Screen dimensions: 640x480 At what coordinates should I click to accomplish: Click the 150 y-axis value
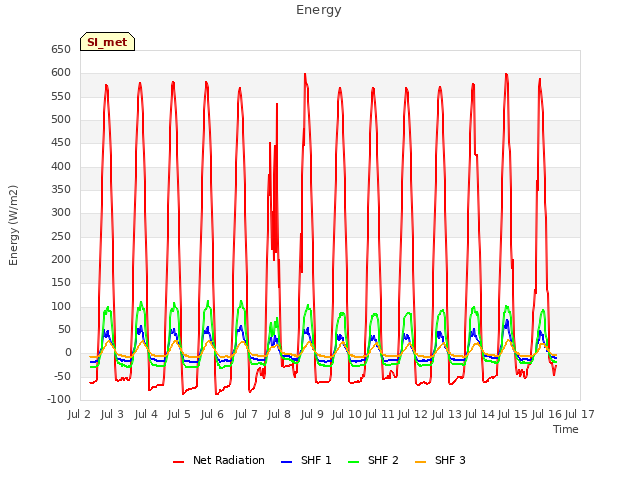61,283
